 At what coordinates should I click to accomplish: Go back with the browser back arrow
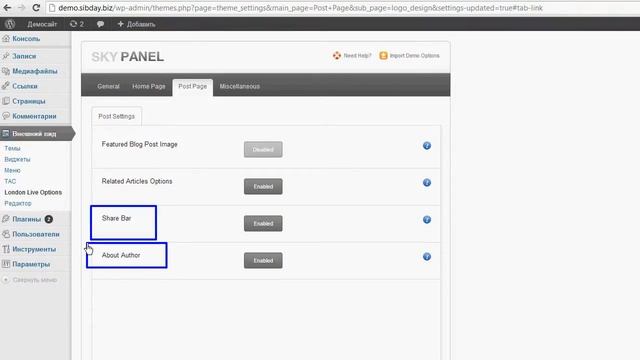click(x=7, y=7)
